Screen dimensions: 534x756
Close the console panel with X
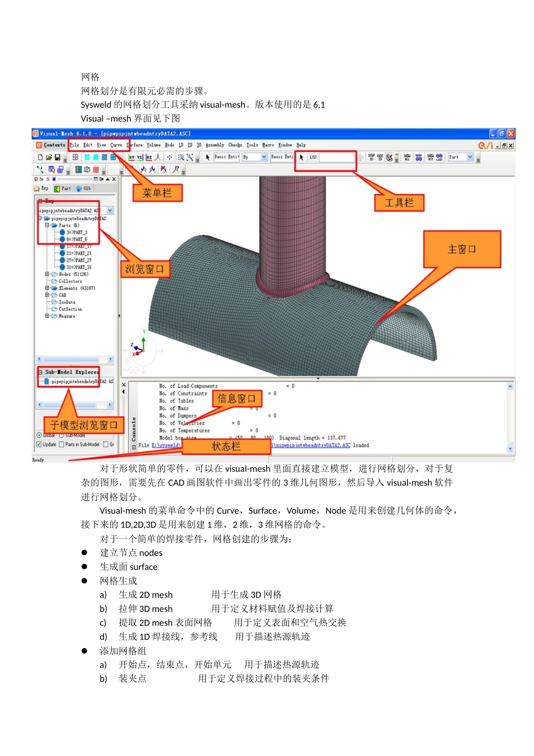pos(124,386)
